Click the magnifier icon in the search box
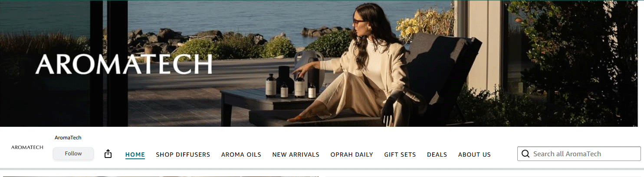The height and width of the screenshot is (177, 644). point(526,154)
